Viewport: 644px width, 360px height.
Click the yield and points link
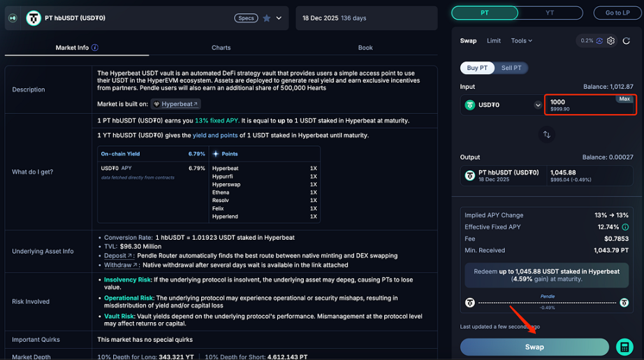click(x=215, y=135)
